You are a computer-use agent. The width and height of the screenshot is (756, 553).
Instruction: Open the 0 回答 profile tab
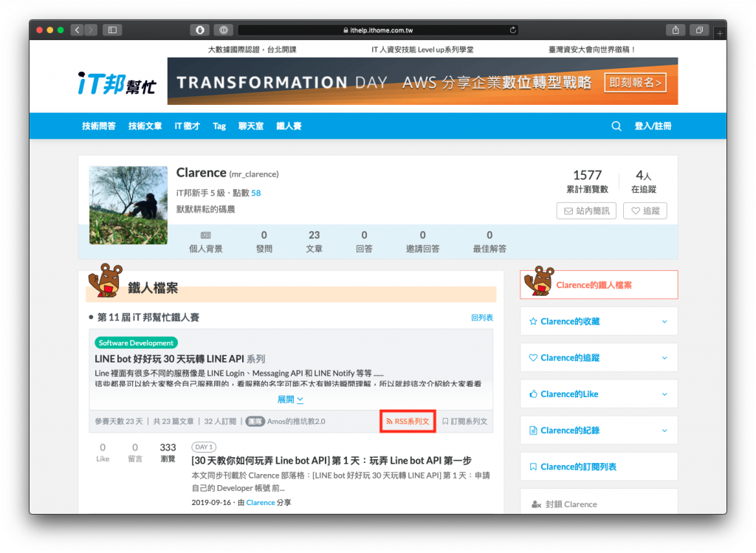click(364, 241)
